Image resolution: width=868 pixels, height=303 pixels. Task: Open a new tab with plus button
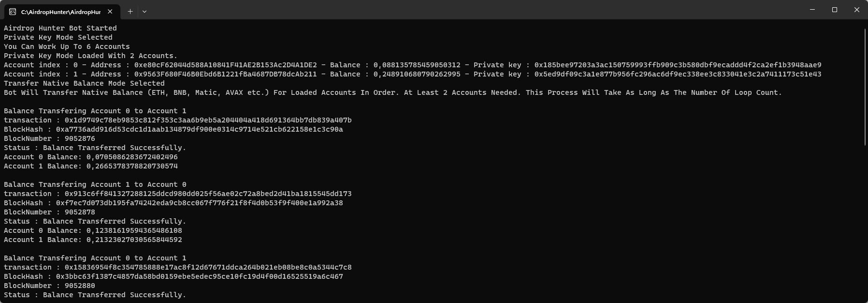point(130,11)
